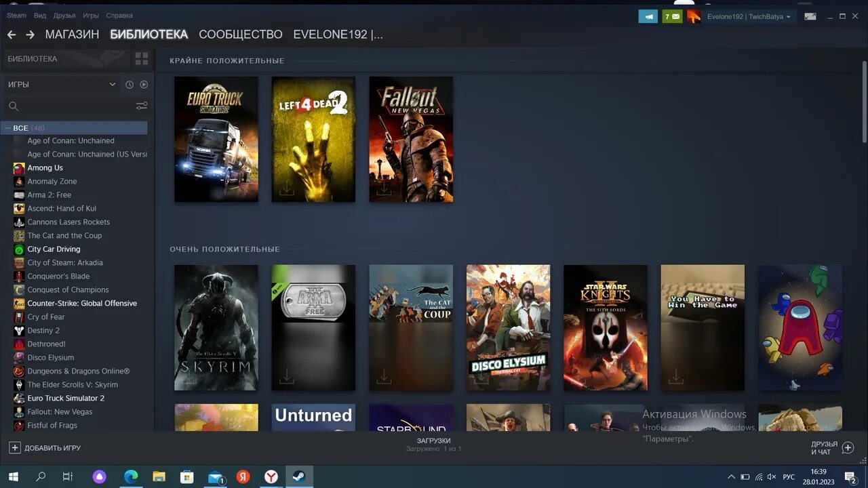Open Task View in taskbar

pos(68,477)
